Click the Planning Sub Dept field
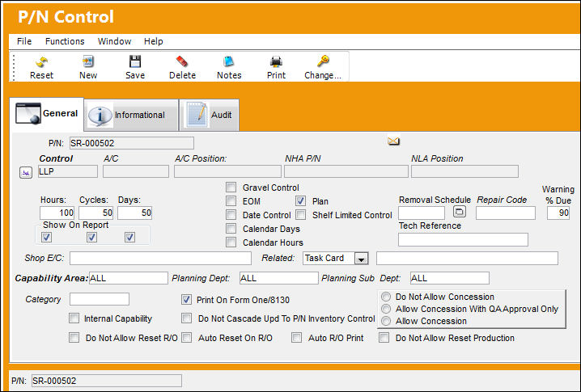The image size is (581, 392). (x=449, y=278)
